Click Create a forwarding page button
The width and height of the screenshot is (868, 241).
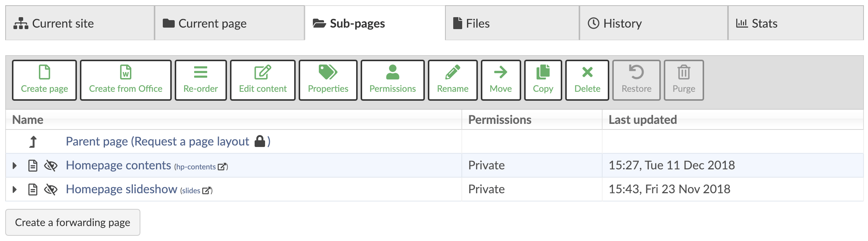coord(73,222)
